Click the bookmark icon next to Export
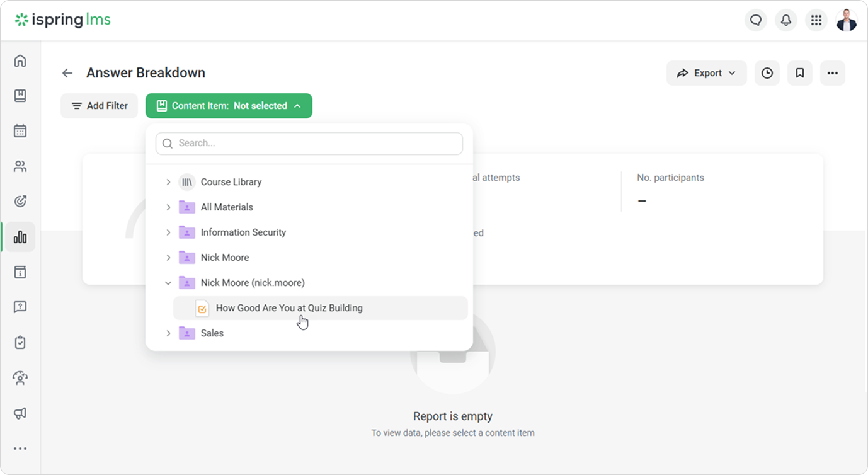This screenshot has height=475, width=868. [799, 73]
